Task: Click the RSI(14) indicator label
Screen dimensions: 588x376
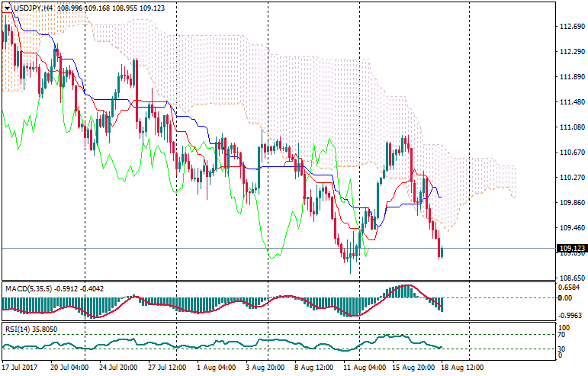Action: [18, 329]
